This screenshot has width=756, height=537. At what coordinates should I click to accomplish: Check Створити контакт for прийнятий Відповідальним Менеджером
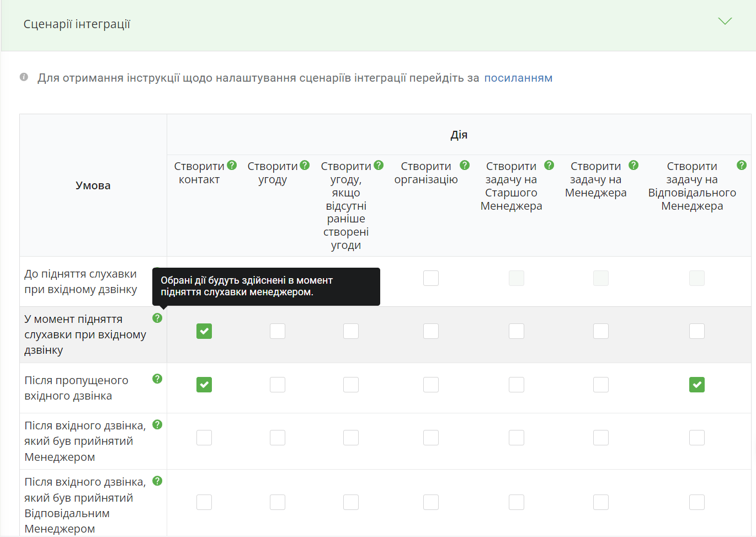[x=204, y=502]
